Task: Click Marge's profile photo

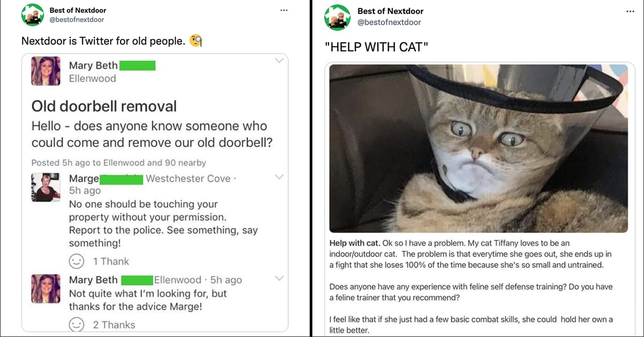Action: click(46, 188)
